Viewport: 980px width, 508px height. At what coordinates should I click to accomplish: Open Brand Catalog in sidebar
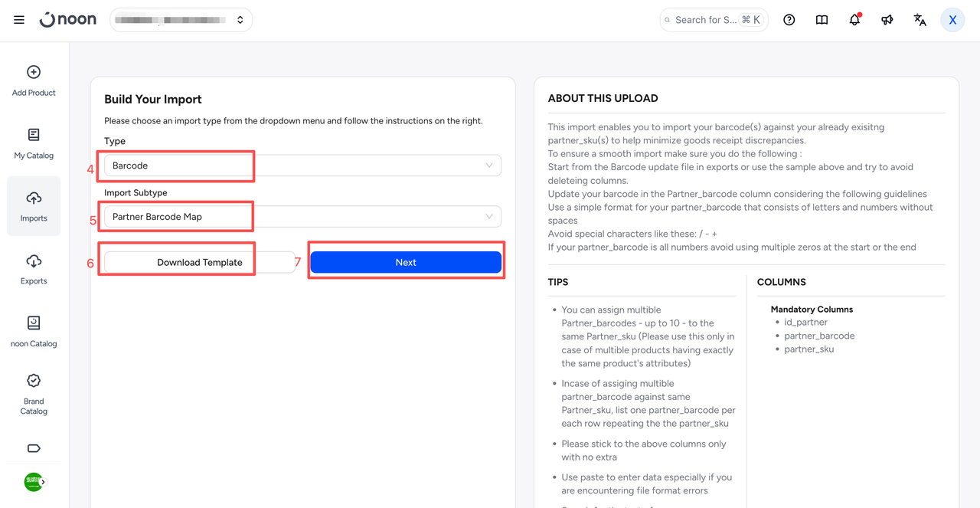[34, 394]
